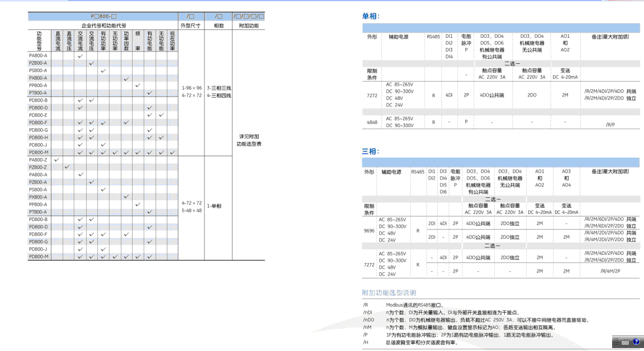Screen dimensions: 644x351
Task: Select the PD800-H model row label
Action: [39, 137]
